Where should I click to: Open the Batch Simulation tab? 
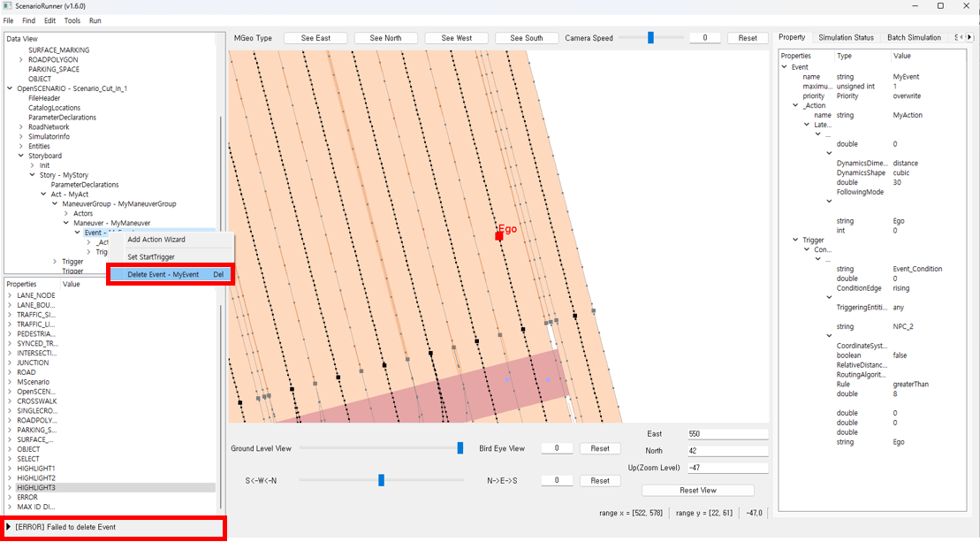pyautogui.click(x=914, y=37)
